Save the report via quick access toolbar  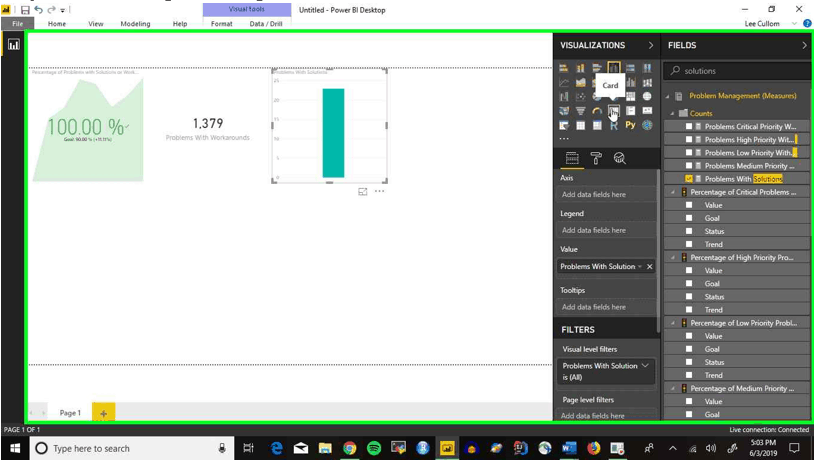25,9
